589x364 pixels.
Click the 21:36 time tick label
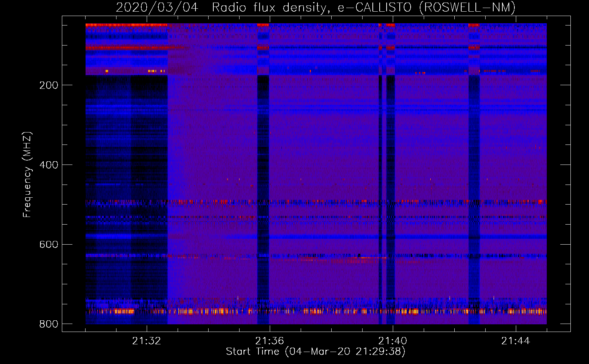(269, 341)
